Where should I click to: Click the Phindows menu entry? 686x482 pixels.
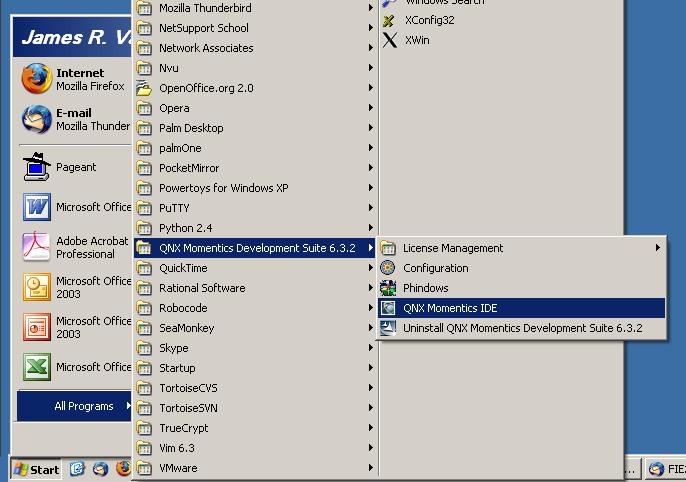522,288
